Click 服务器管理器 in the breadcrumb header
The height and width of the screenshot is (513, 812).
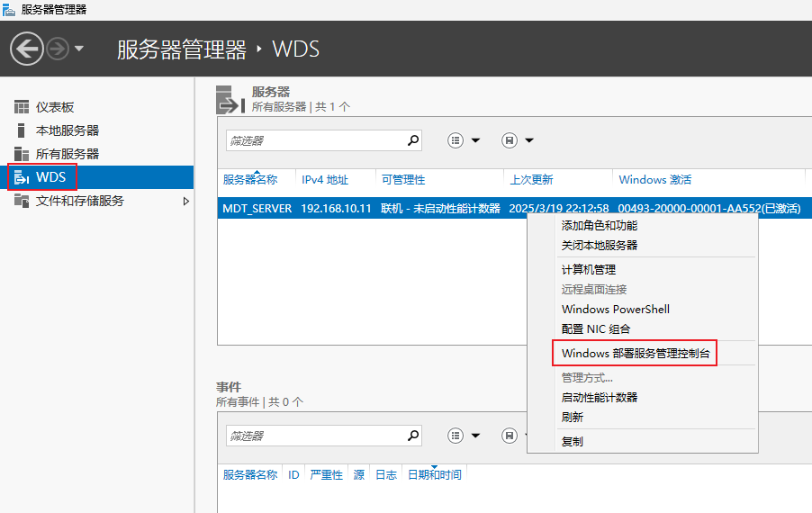pyautogui.click(x=182, y=49)
